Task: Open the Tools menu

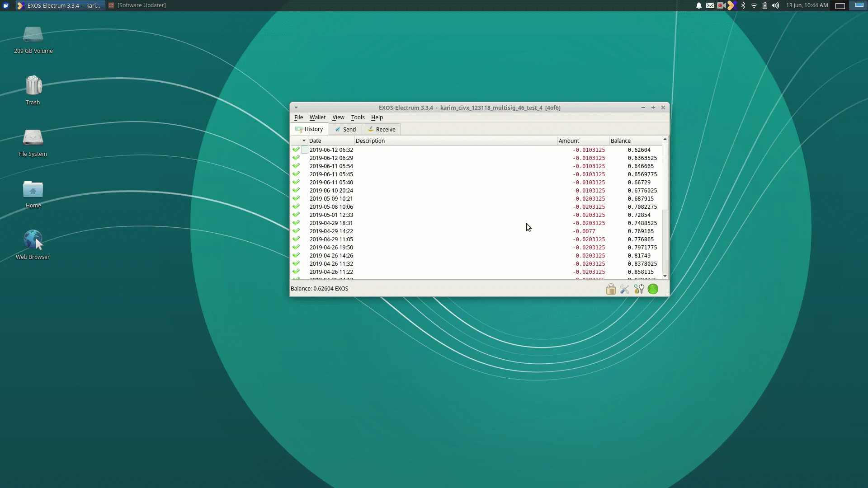Action: [358, 117]
